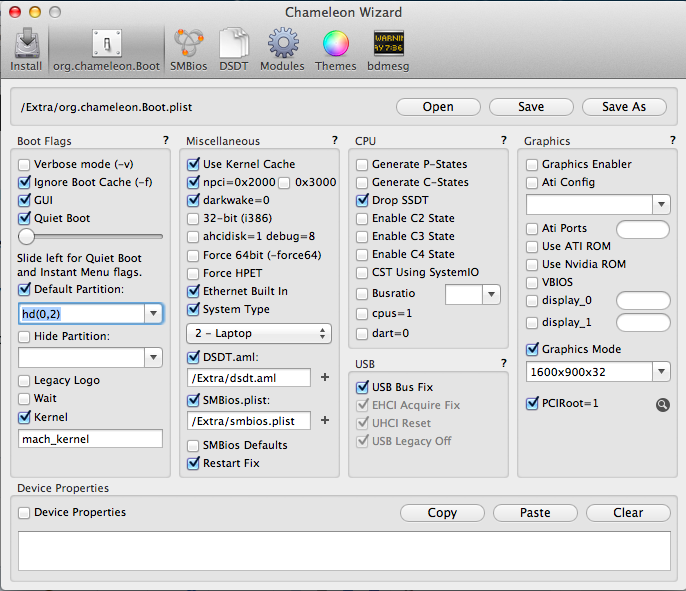
Task: Open the DSDT toolbar section
Action: 234,49
